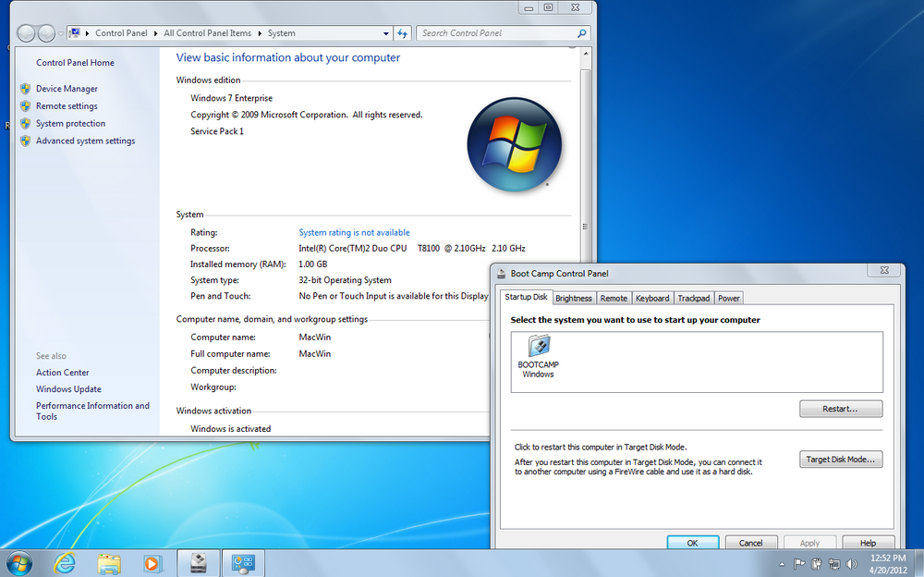Image resolution: width=924 pixels, height=577 pixels.
Task: Click the power plug tray icon
Action: coord(816,564)
